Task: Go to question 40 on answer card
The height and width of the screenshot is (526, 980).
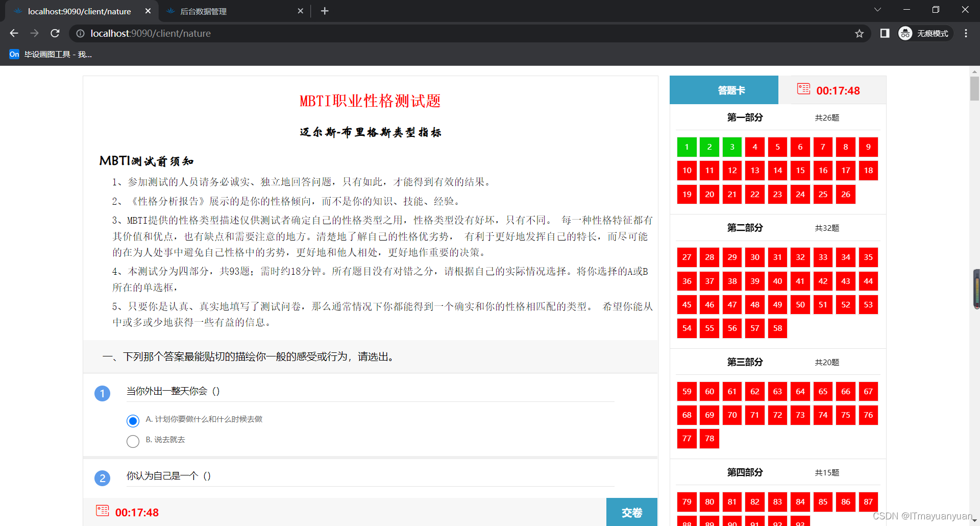Action: [x=777, y=281]
